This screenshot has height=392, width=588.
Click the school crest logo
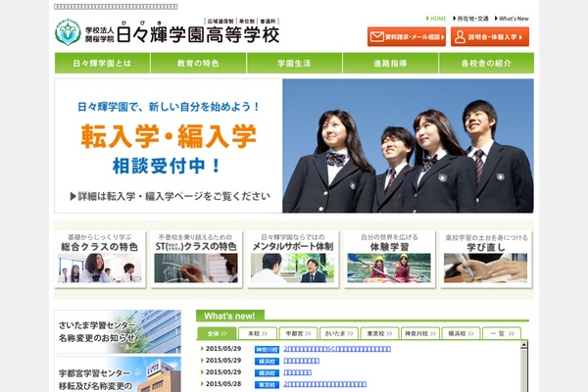click(68, 32)
